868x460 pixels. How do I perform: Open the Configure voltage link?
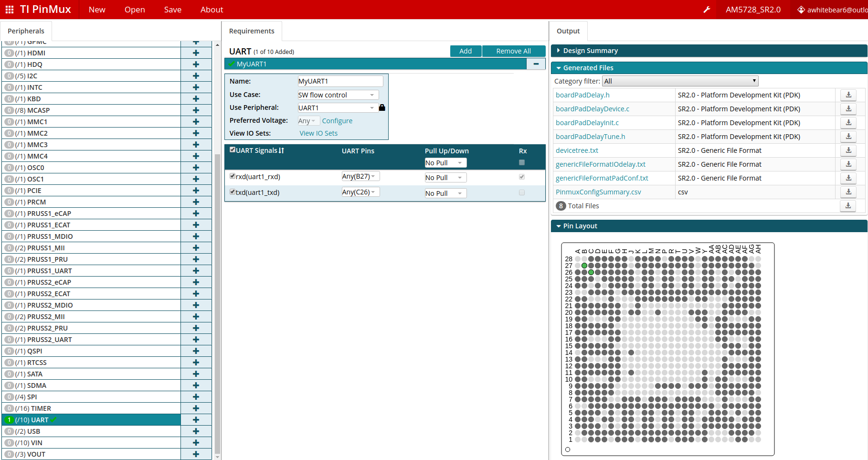pyautogui.click(x=337, y=121)
